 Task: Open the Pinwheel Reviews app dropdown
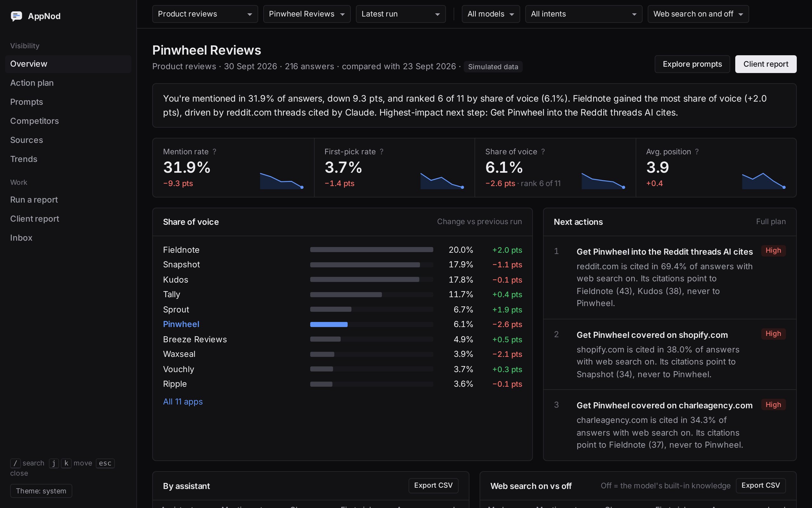point(307,14)
